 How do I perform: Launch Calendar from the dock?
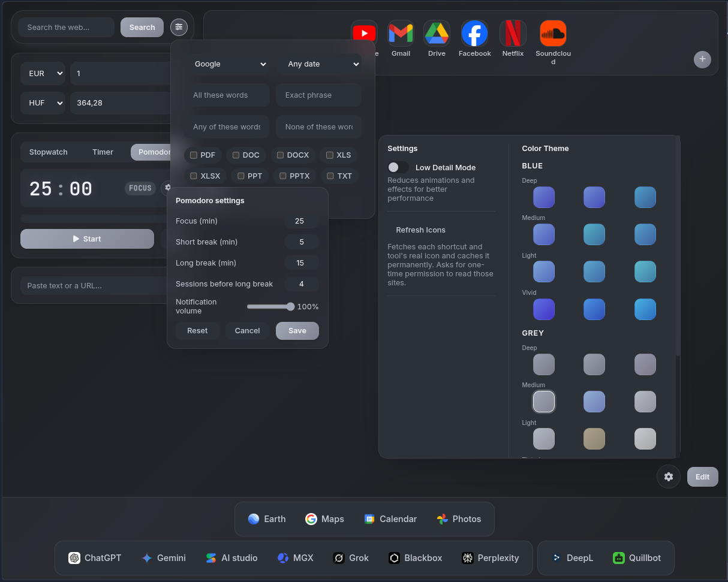point(390,519)
